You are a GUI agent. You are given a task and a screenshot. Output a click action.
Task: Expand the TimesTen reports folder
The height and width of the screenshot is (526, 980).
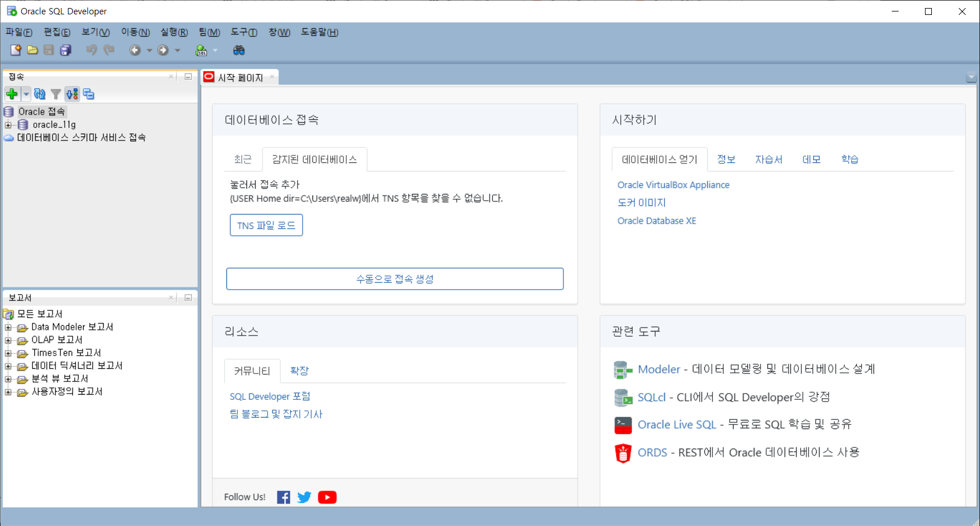click(x=8, y=353)
